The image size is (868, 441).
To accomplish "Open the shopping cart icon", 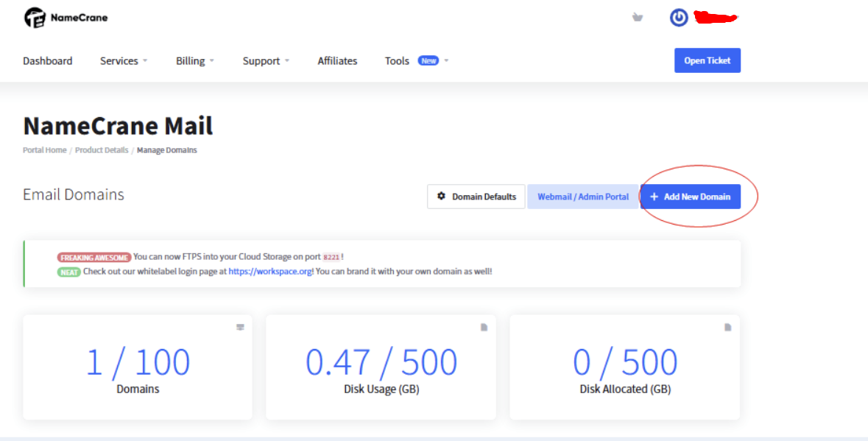I will [638, 18].
